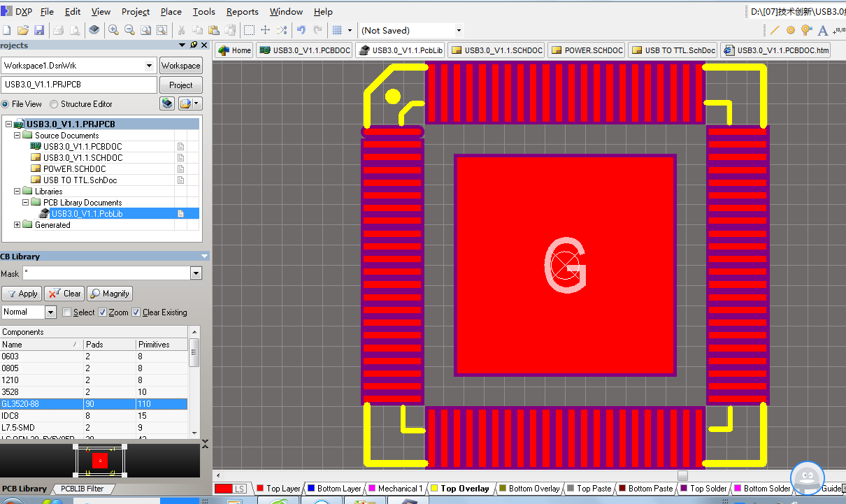Click the Undo arrow icon
This screenshot has width=846, height=504.
[301, 30]
